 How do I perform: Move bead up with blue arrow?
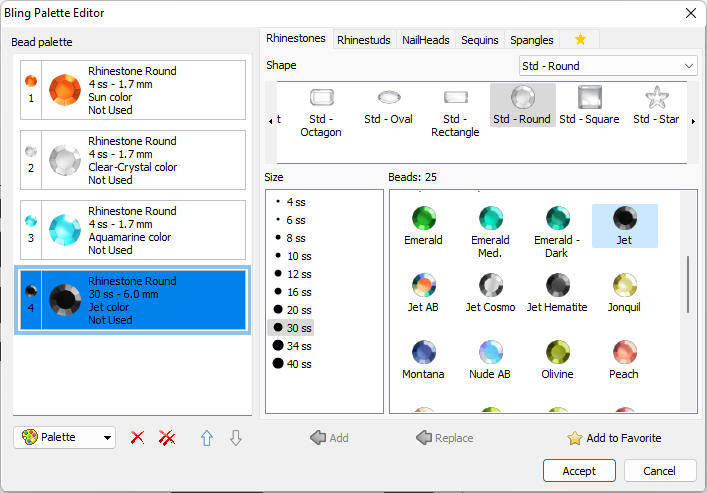[207, 438]
